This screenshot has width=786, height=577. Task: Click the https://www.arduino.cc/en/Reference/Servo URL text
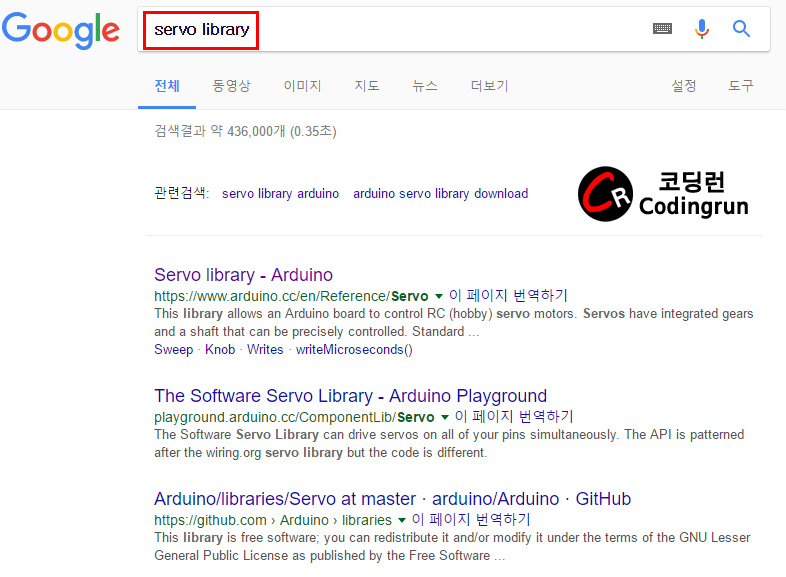click(291, 296)
